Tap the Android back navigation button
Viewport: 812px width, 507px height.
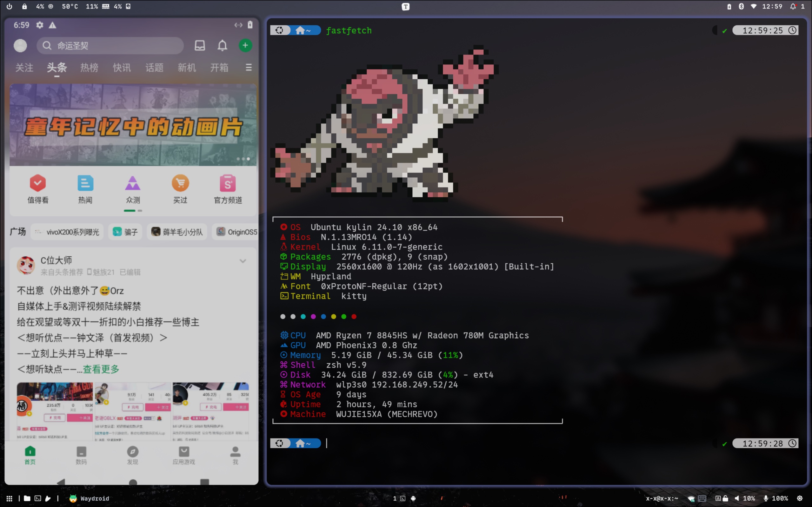point(61,482)
